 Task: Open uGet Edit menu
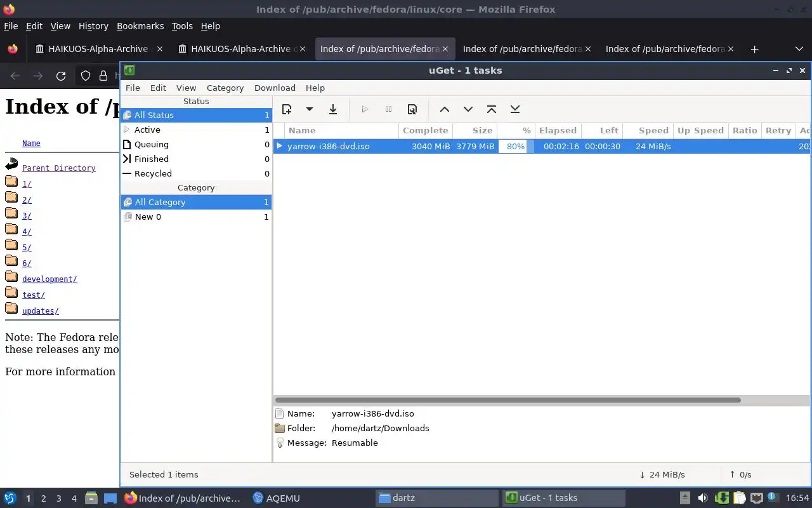click(x=158, y=88)
